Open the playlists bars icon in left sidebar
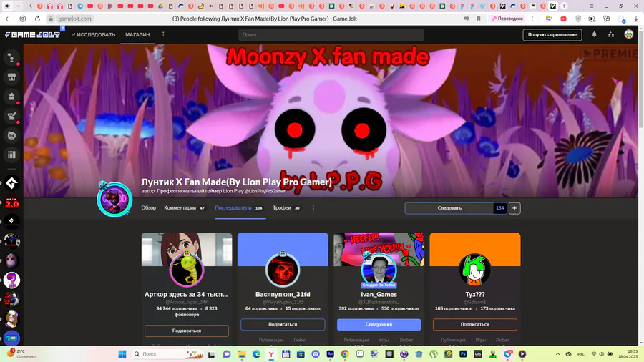Screen dimensions: 644x362 tap(11, 155)
